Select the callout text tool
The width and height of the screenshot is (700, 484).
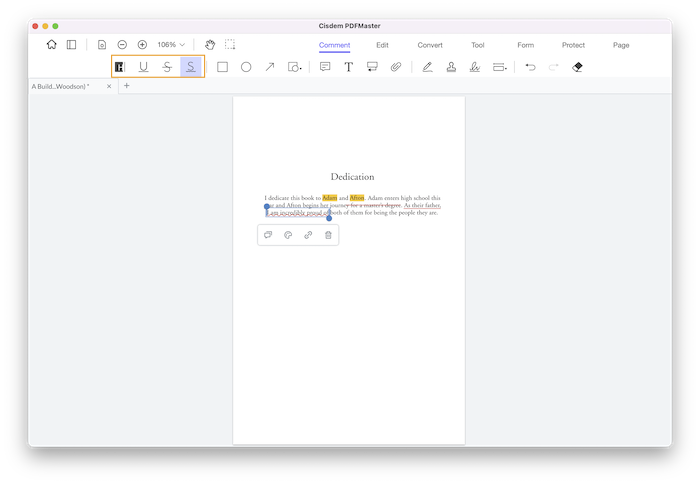(372, 67)
